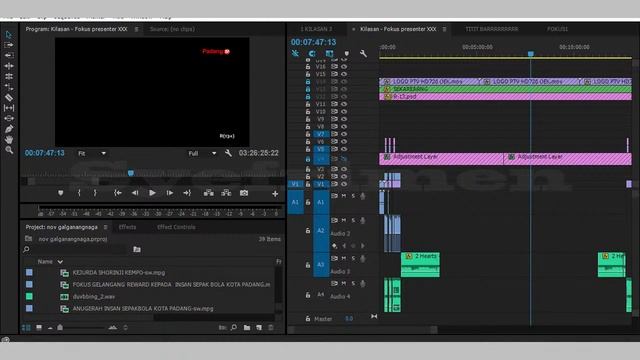Click the Project panel search field

pos(78,249)
